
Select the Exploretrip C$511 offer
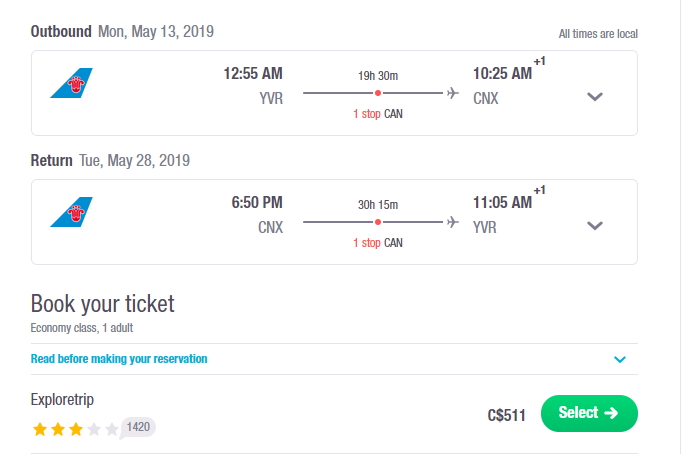(589, 413)
